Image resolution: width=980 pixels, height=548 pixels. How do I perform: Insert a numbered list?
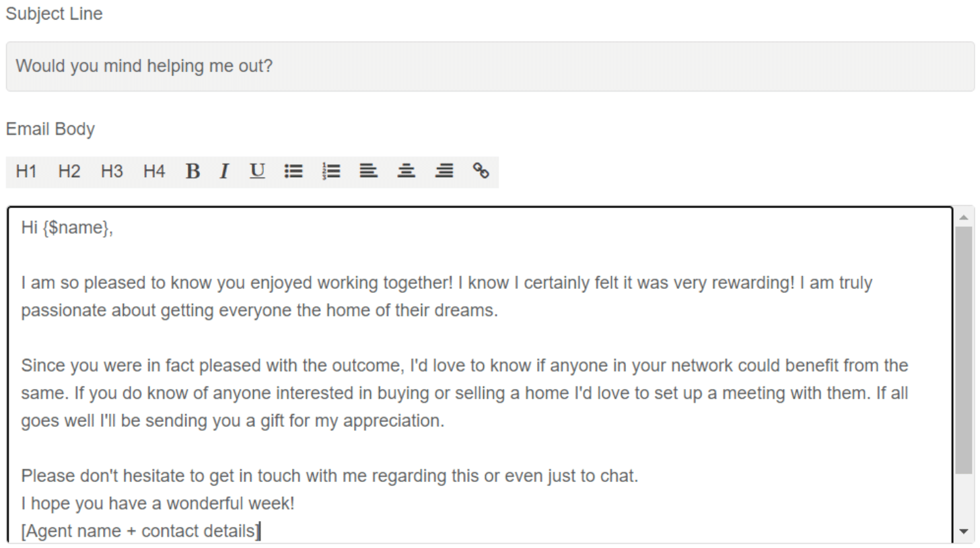(x=331, y=172)
